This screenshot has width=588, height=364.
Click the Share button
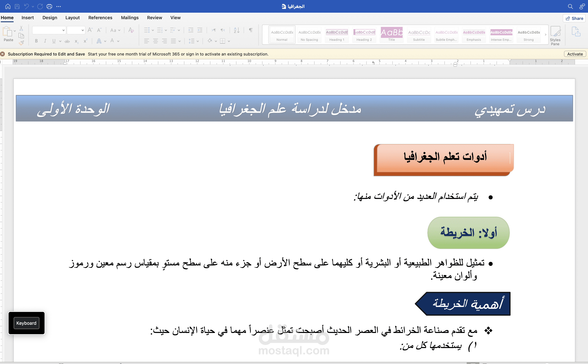click(x=574, y=18)
